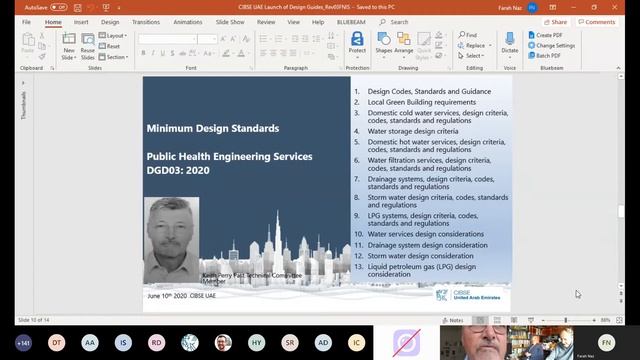Switch to Normal view icon

[x=480, y=320]
